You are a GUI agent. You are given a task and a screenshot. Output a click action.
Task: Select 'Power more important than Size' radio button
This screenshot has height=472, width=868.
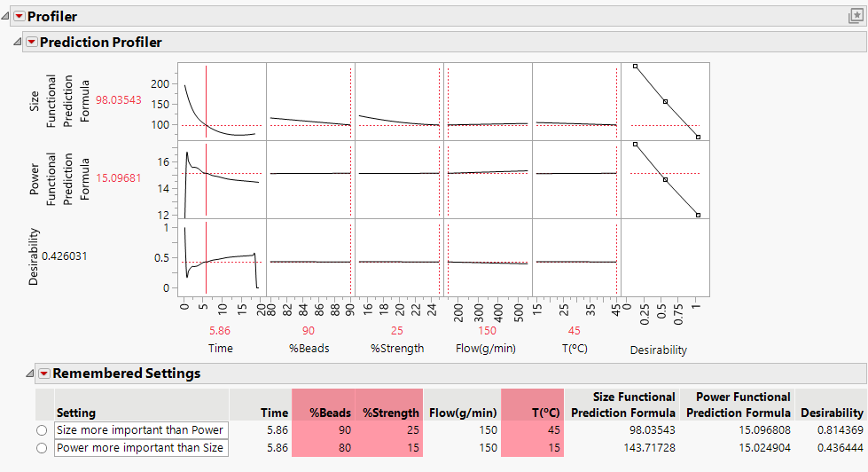click(42, 448)
